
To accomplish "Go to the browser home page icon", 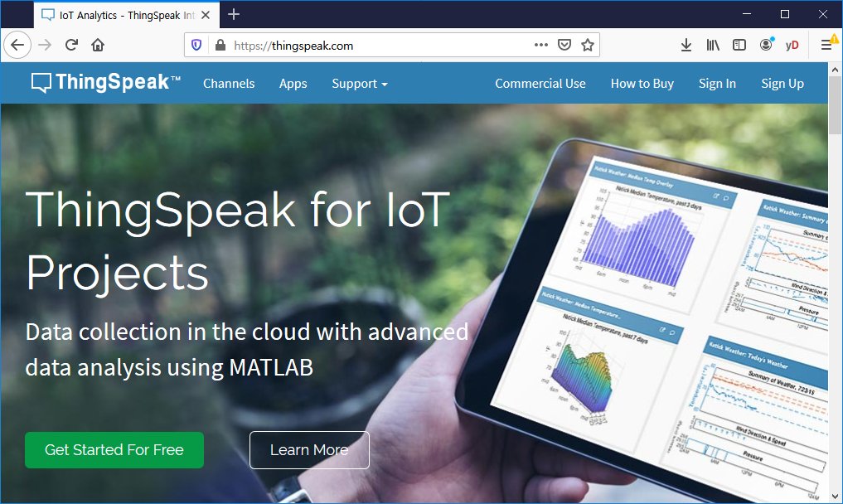I will 97,46.
